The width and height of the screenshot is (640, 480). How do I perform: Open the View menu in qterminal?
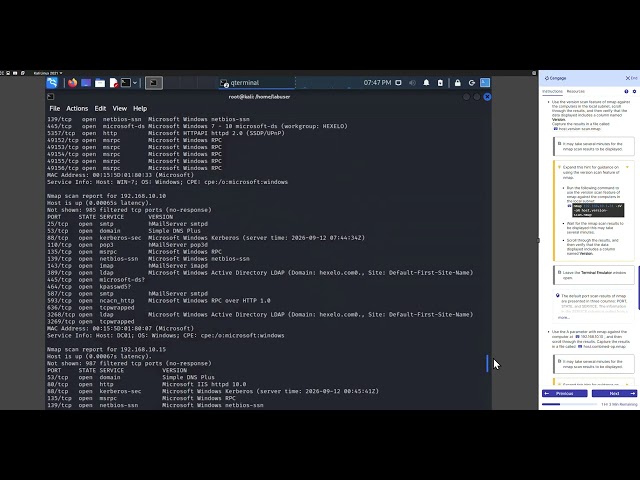[120, 109]
